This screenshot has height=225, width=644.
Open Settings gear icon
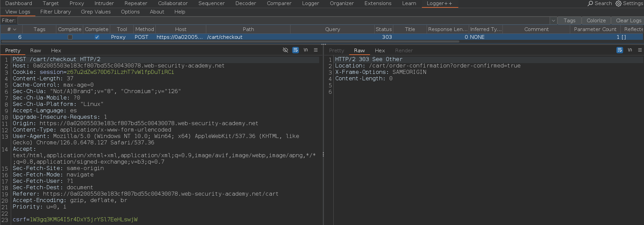pyautogui.click(x=618, y=3)
